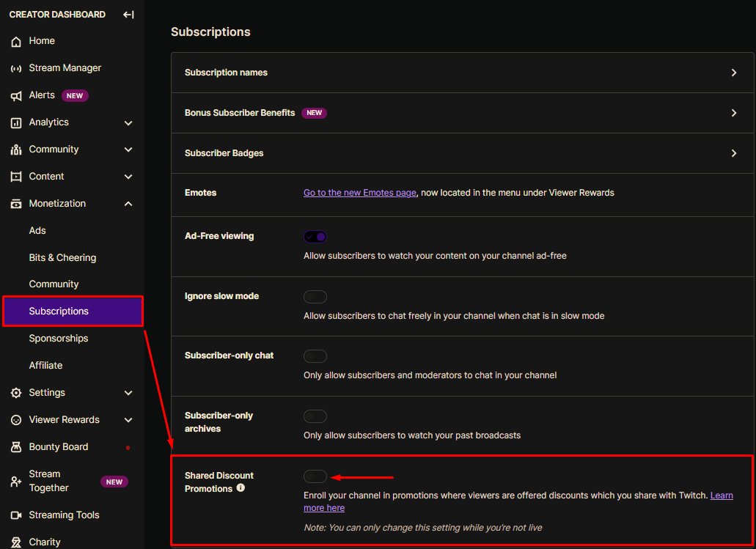Enable the Ignore slow mode toggle

pyautogui.click(x=315, y=297)
